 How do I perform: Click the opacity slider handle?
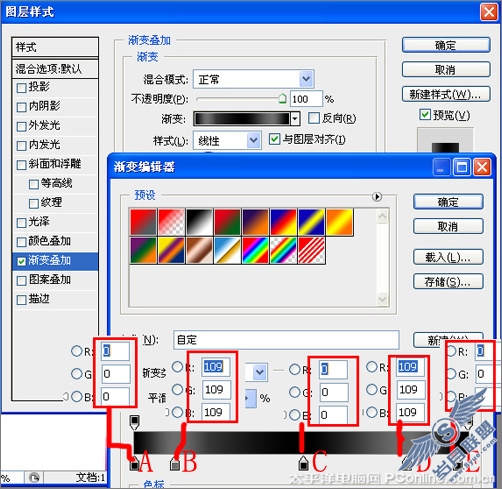(x=283, y=99)
